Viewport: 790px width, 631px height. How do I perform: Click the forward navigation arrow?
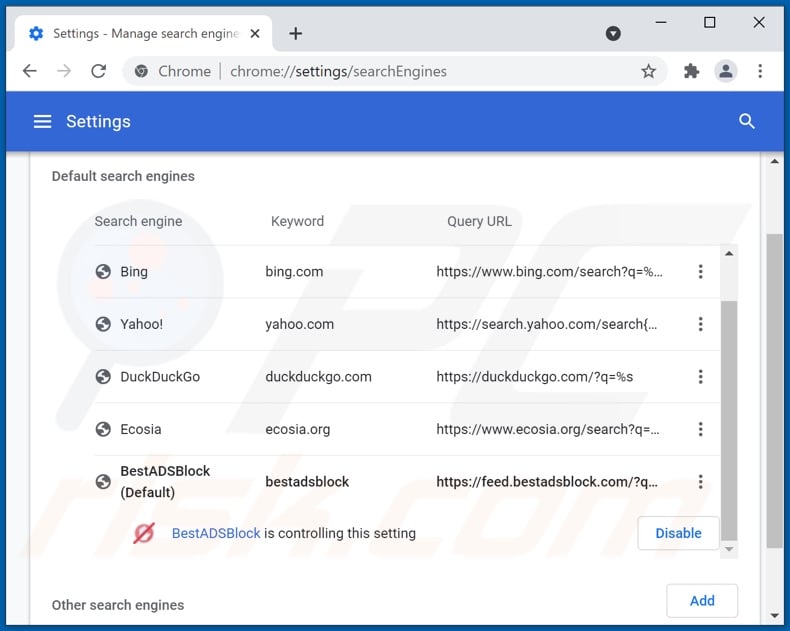pos(64,71)
